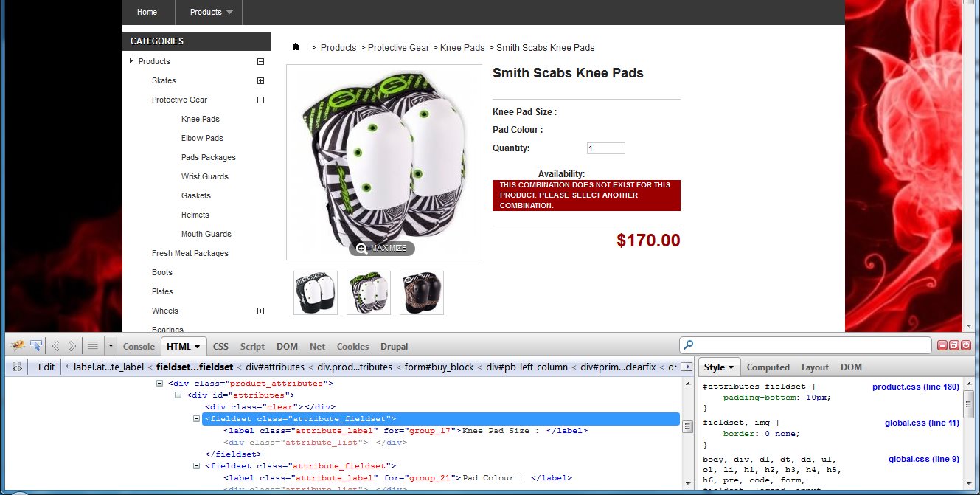The height and width of the screenshot is (495, 980).
Task: Open the Net tab
Action: 317,346
